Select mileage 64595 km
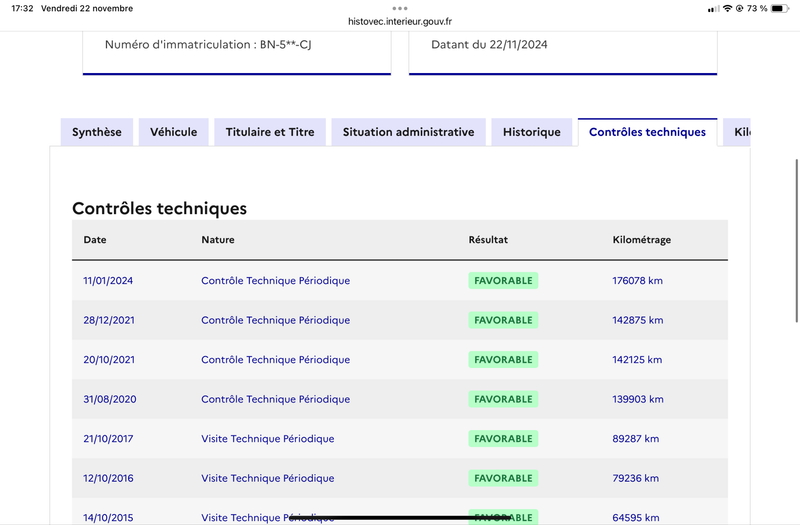 [x=636, y=518]
